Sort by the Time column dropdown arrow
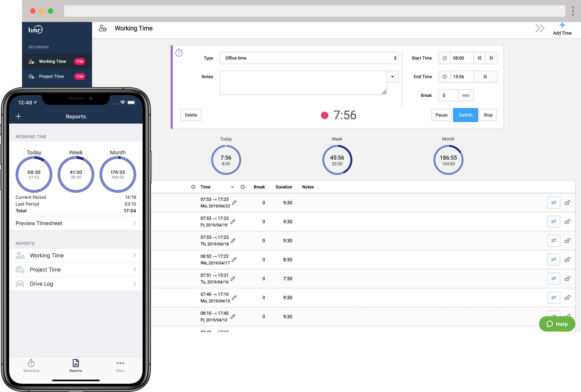This screenshot has width=581, height=392. point(232,187)
